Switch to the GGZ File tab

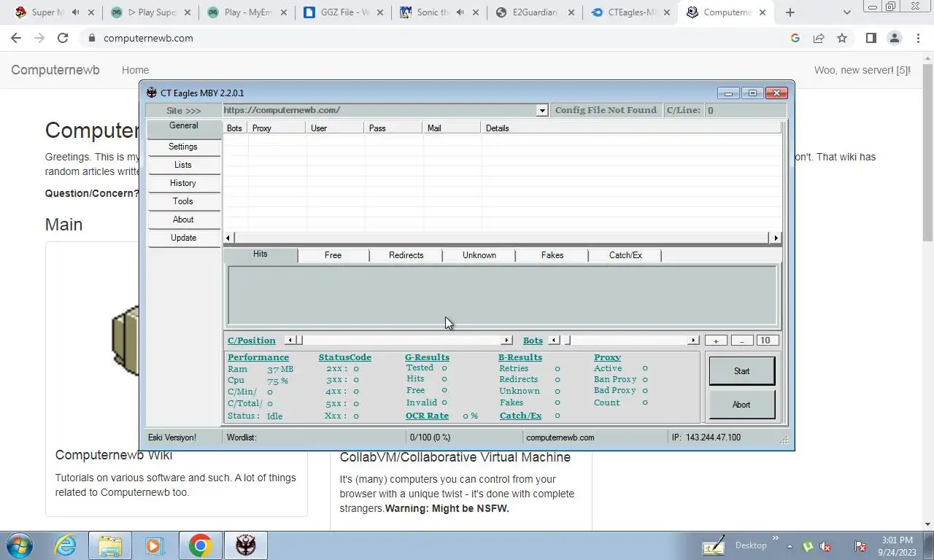344,12
